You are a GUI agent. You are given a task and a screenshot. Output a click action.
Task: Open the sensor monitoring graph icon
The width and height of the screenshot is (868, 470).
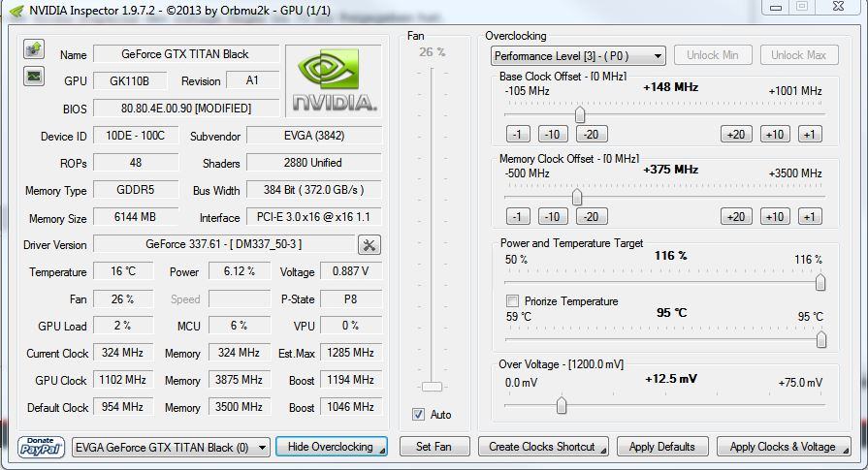tap(34, 76)
